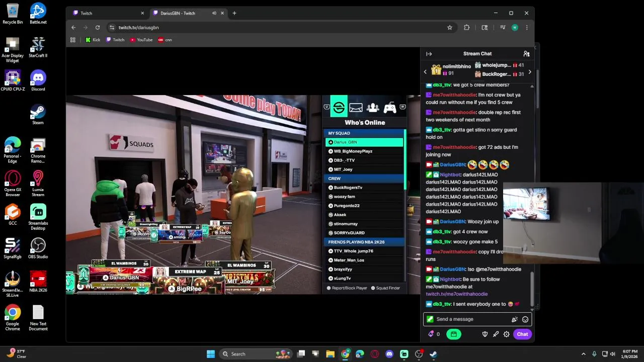Open the Chrome media control icon
644x362 pixels.
pos(502,28)
